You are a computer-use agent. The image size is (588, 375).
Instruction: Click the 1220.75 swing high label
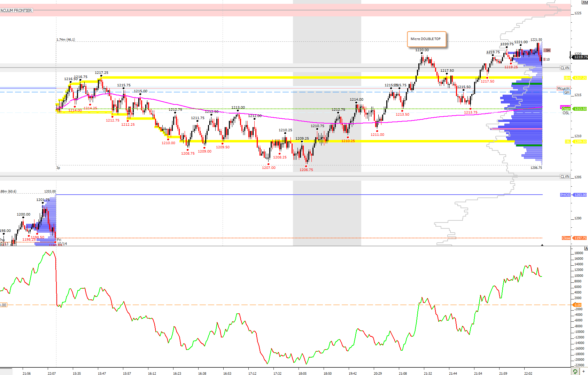[507, 44]
